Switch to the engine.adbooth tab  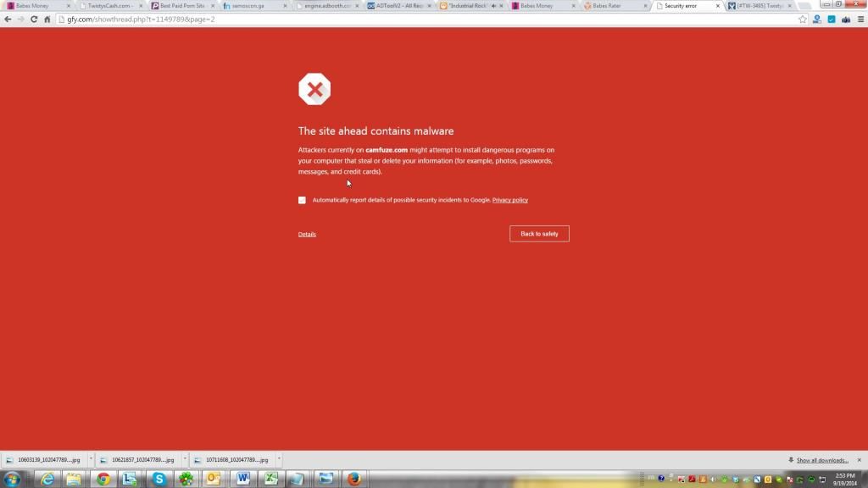[x=326, y=6]
